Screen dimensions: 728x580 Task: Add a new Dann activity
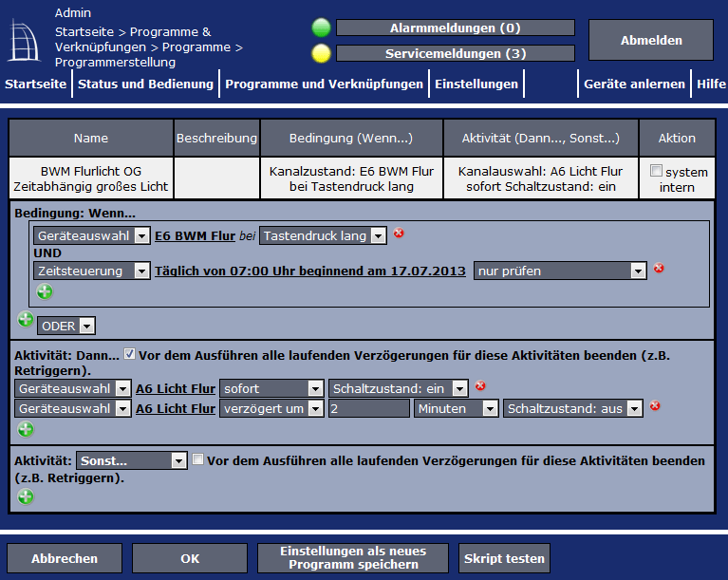pyautogui.click(x=26, y=429)
